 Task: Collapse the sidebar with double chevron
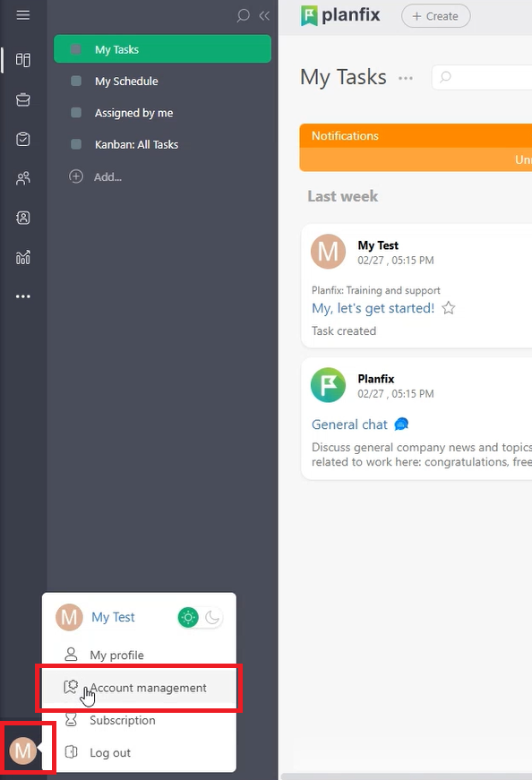264,15
